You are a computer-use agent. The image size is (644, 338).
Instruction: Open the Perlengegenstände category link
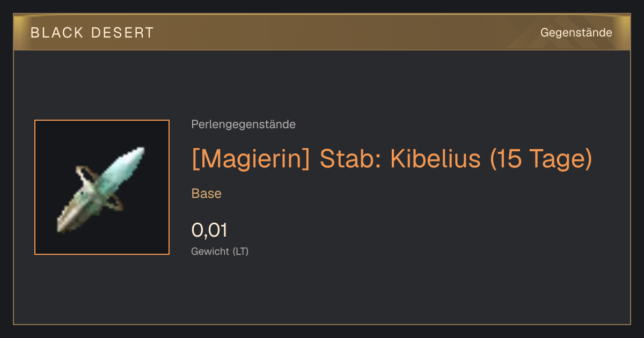pos(243,124)
